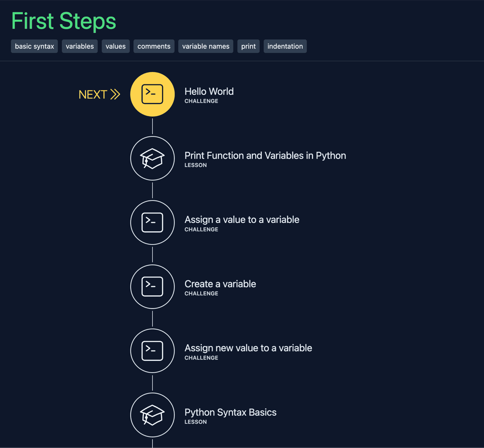Click the terminal icon for Assign new value challenge
Viewport: 484px width, 448px height.
pos(152,350)
